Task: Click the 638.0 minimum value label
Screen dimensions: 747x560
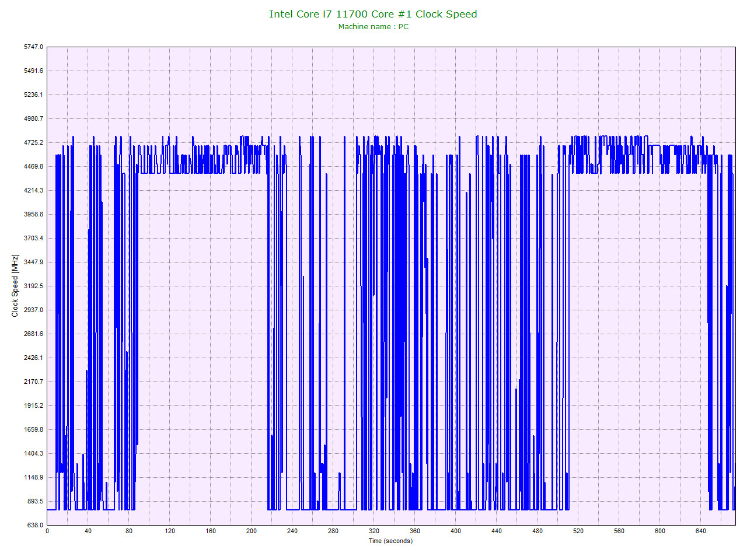Action: (34, 524)
